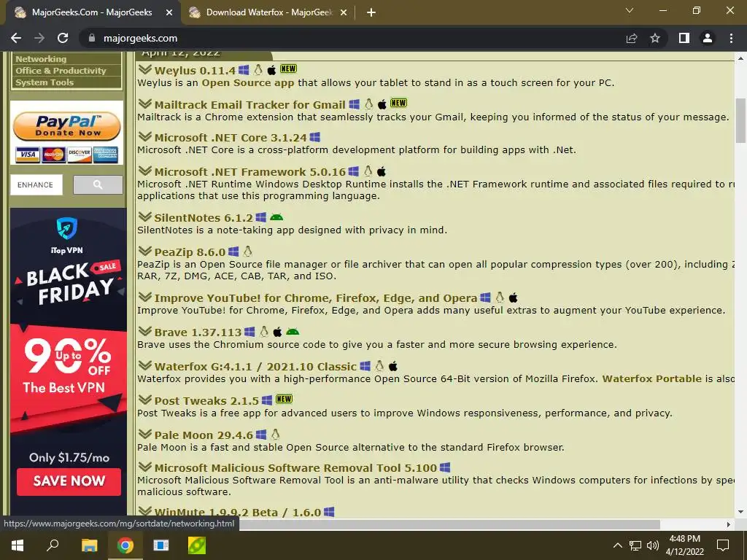This screenshot has width=747, height=560.
Task: Expand the chevron beside Mailtrack Email Tracker
Action: (x=145, y=104)
